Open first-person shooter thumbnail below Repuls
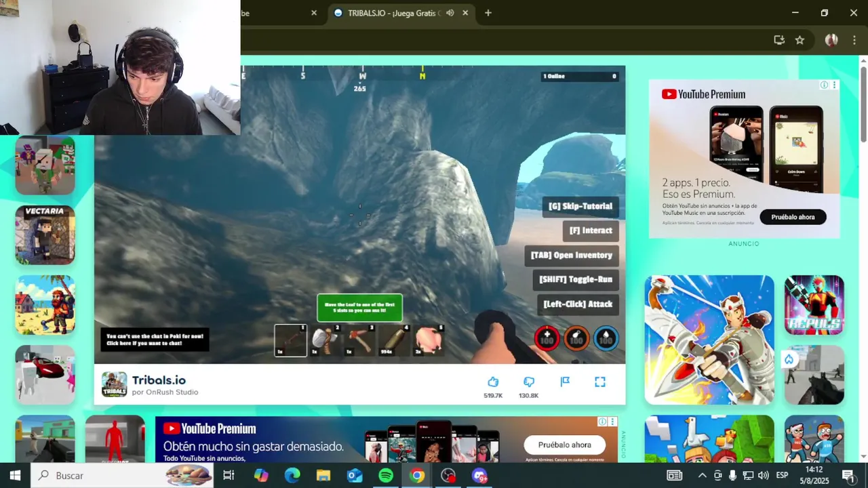This screenshot has height=488, width=868. 814,375
